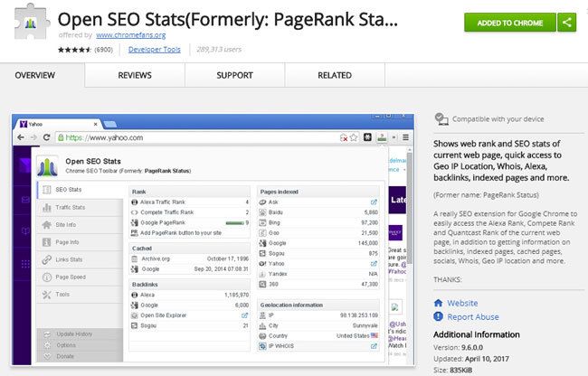Image resolution: width=588 pixels, height=376 pixels.
Task: Click the Archive.org cached row
Action: [x=190, y=258]
